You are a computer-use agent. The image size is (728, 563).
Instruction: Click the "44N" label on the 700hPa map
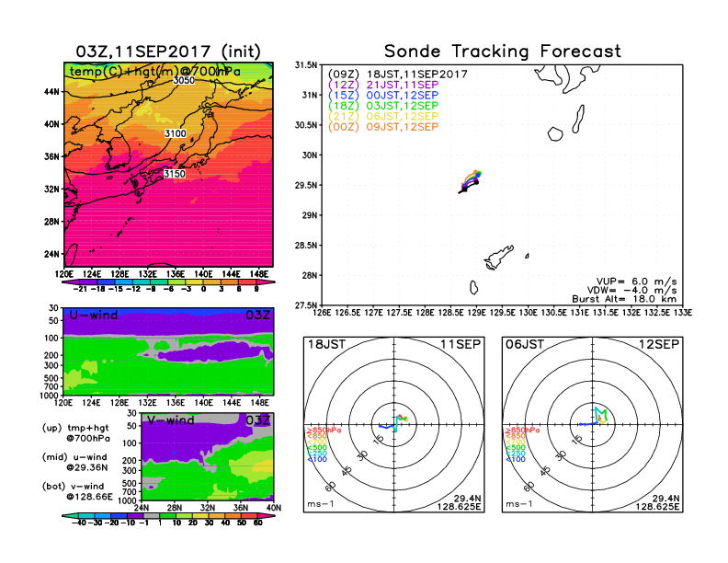(x=52, y=92)
